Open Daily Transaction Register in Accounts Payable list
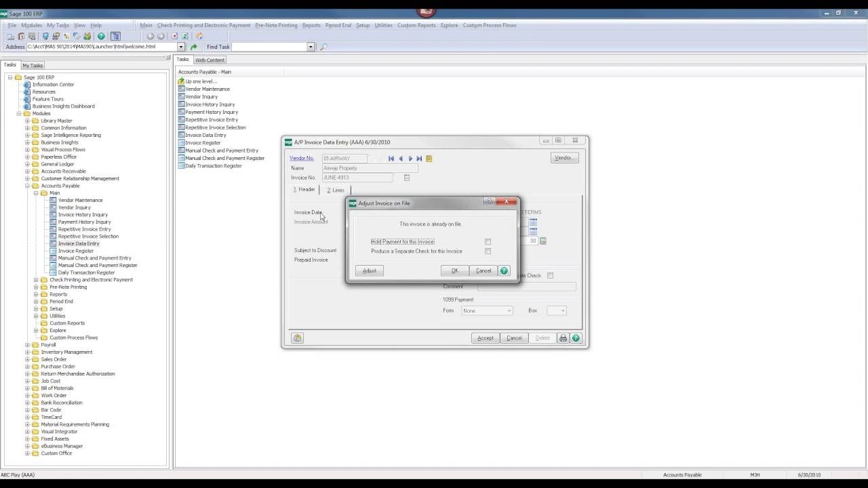The height and width of the screenshot is (488, 868). click(x=214, y=166)
